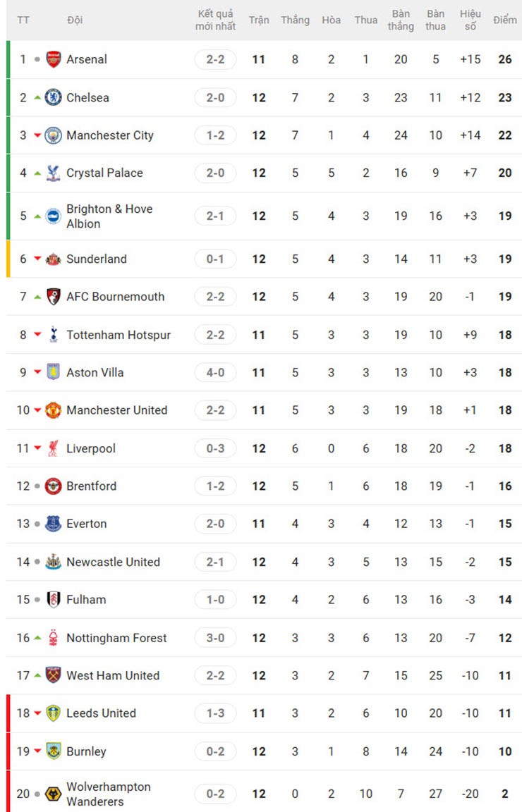Screen dimensions: 522x812
Task: Click the Arsenal club crest icon
Action: (54, 60)
